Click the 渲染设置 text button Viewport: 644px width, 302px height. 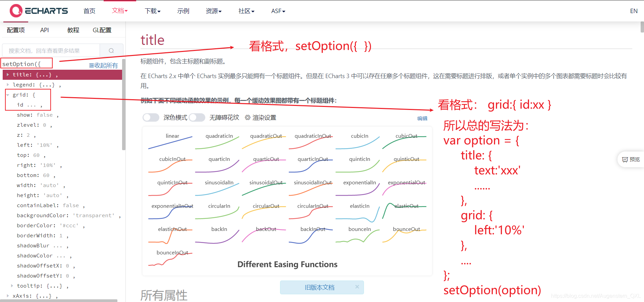[264, 118]
